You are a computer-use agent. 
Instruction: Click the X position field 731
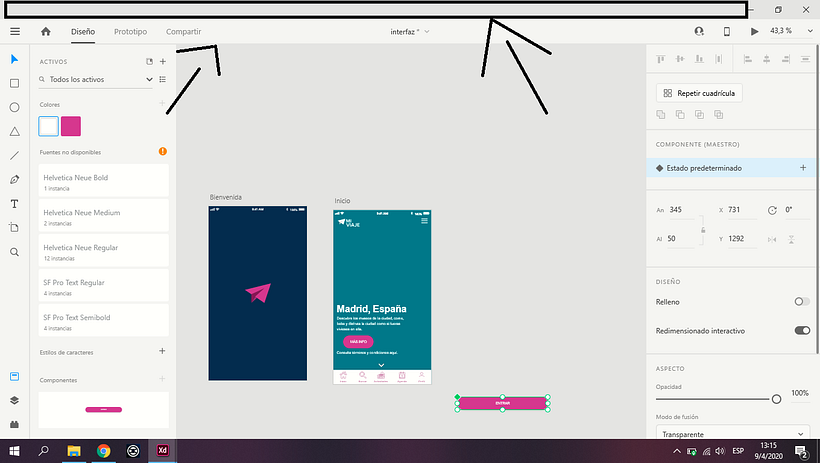742,210
